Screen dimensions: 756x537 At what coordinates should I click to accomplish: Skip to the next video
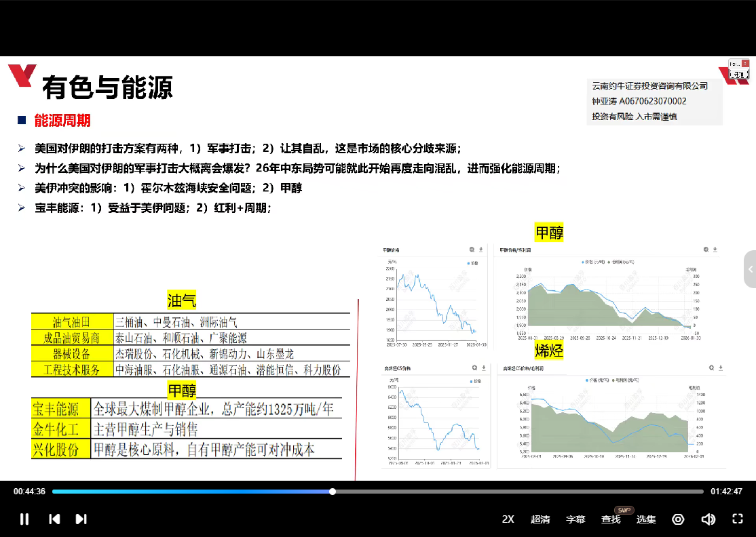[x=81, y=519]
